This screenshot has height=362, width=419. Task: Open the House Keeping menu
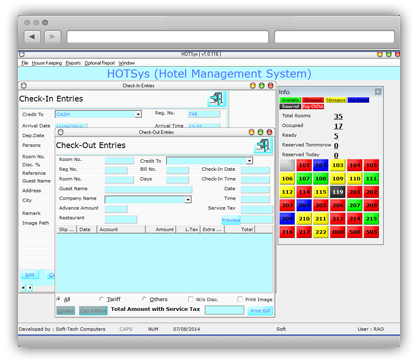(47, 63)
